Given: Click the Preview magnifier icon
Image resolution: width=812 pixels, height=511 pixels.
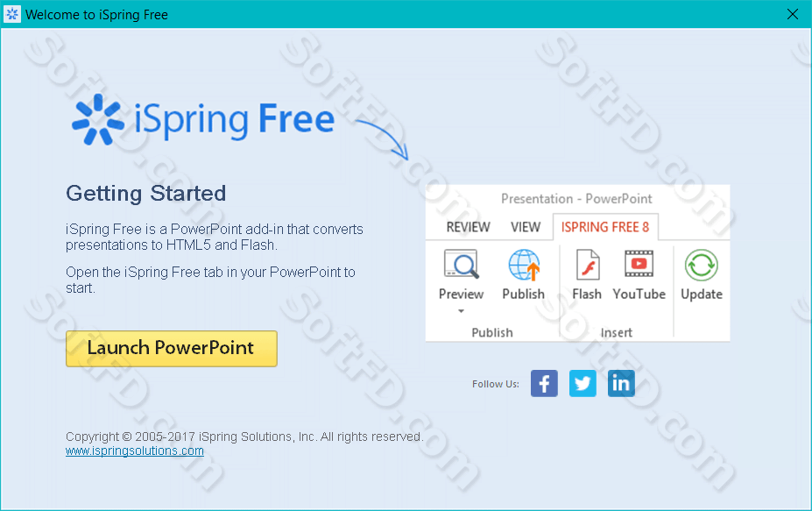Looking at the screenshot, I should [x=461, y=265].
